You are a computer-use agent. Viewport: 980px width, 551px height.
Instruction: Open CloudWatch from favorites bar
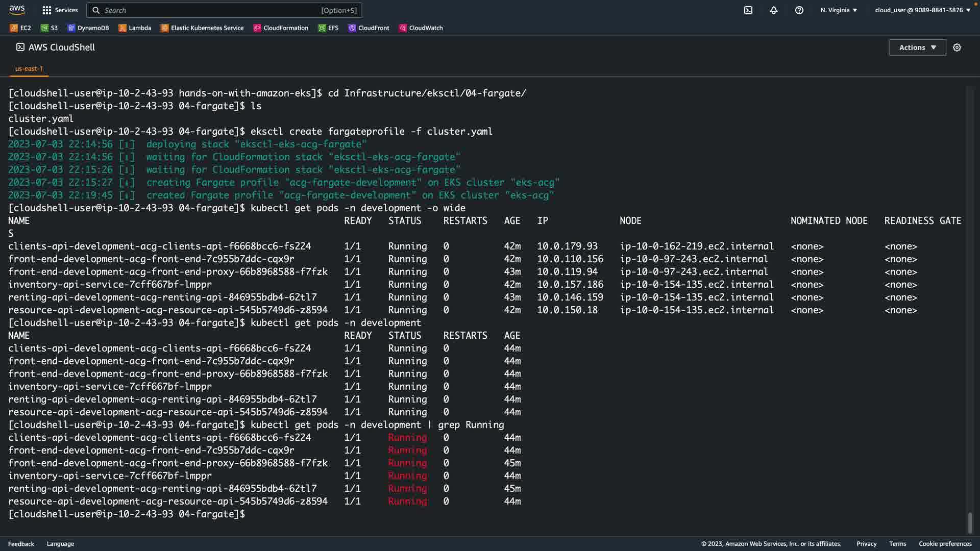(421, 28)
